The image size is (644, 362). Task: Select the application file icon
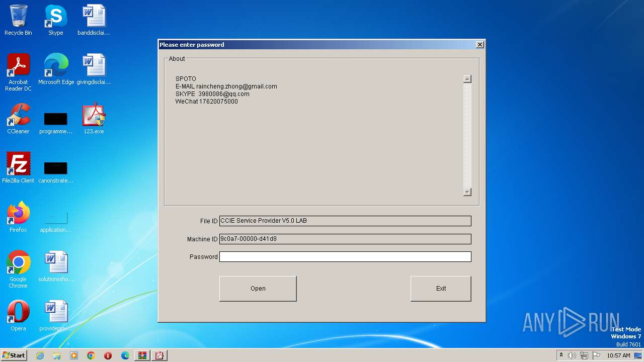56,220
